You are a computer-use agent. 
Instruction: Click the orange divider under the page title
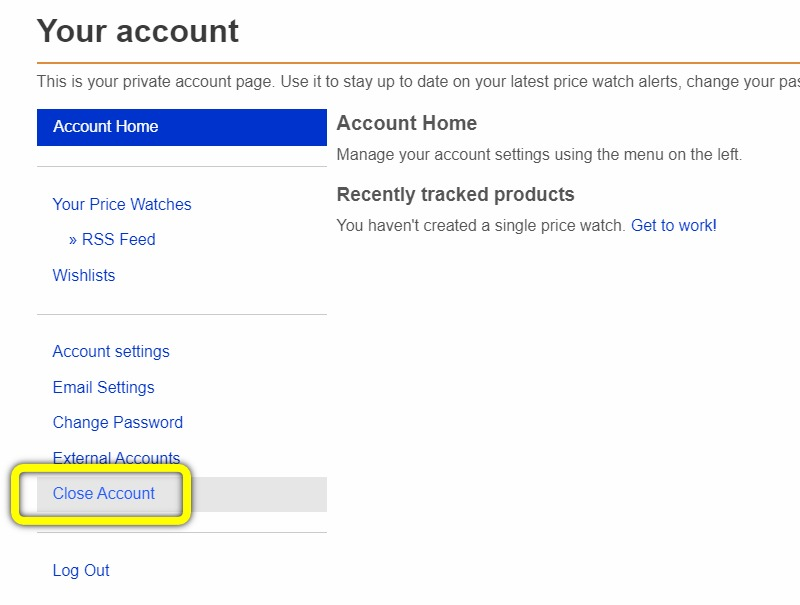click(x=400, y=63)
